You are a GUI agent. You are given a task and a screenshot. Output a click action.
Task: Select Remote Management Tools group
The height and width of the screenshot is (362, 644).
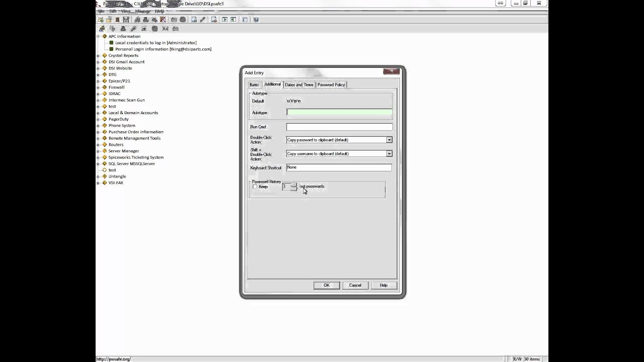coord(134,138)
